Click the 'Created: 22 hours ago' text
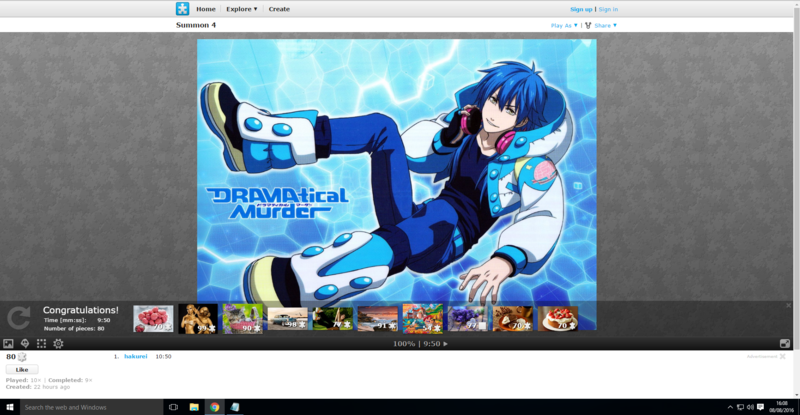Screen dimensions: 800x415 click(x=38, y=387)
